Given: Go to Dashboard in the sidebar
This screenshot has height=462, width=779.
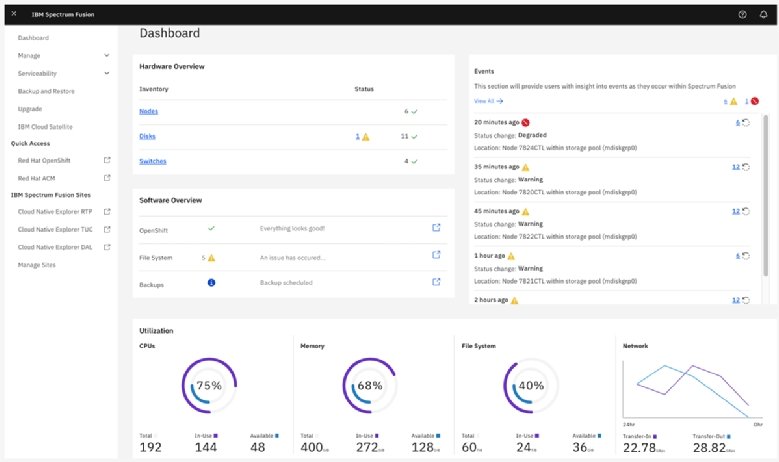Looking at the screenshot, I should (33, 38).
